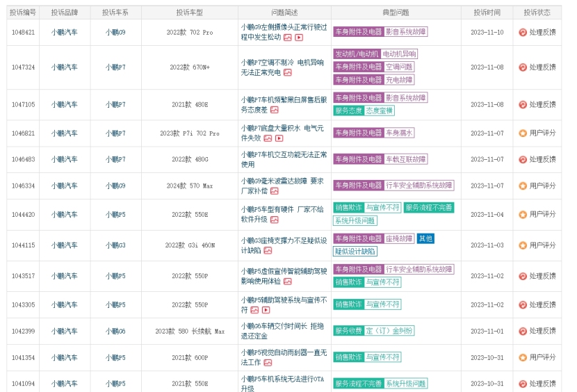Play video icon in complaint 1048421 row
The width and height of the screenshot is (577, 392).
(x=299, y=38)
